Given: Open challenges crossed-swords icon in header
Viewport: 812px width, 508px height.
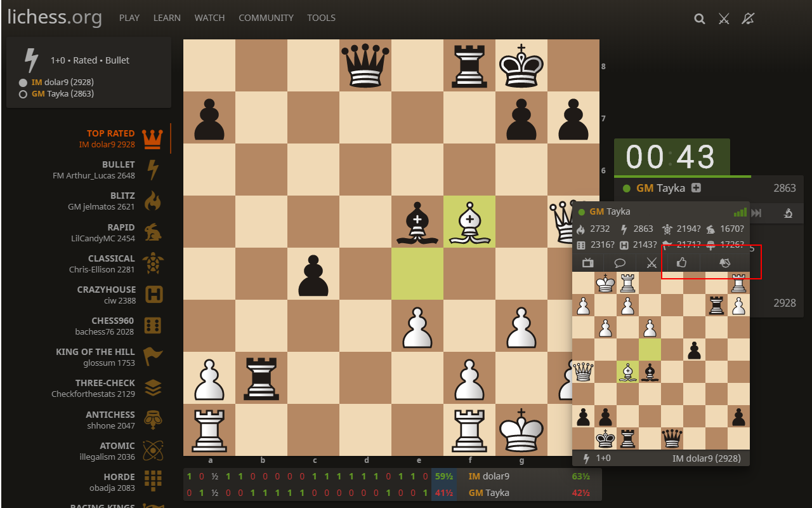Looking at the screenshot, I should point(724,18).
